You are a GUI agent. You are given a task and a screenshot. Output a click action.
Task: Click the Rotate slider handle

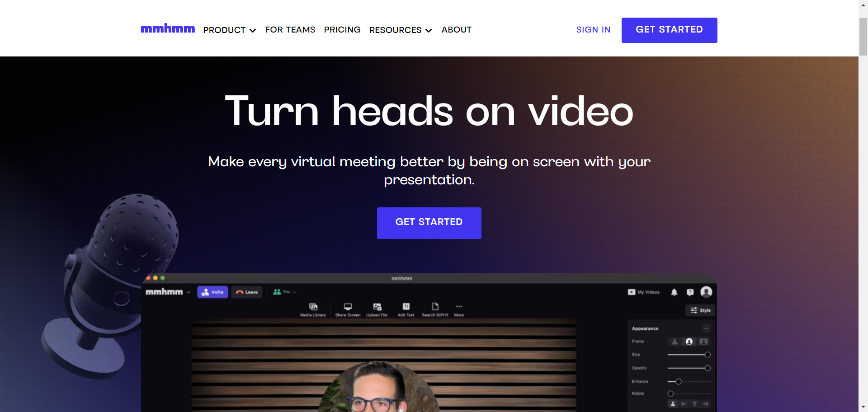point(670,393)
